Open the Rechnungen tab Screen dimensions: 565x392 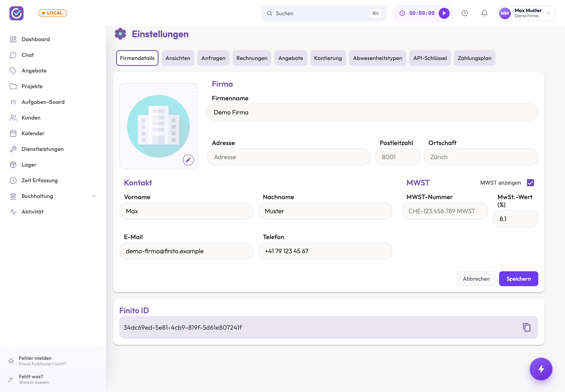[252, 58]
